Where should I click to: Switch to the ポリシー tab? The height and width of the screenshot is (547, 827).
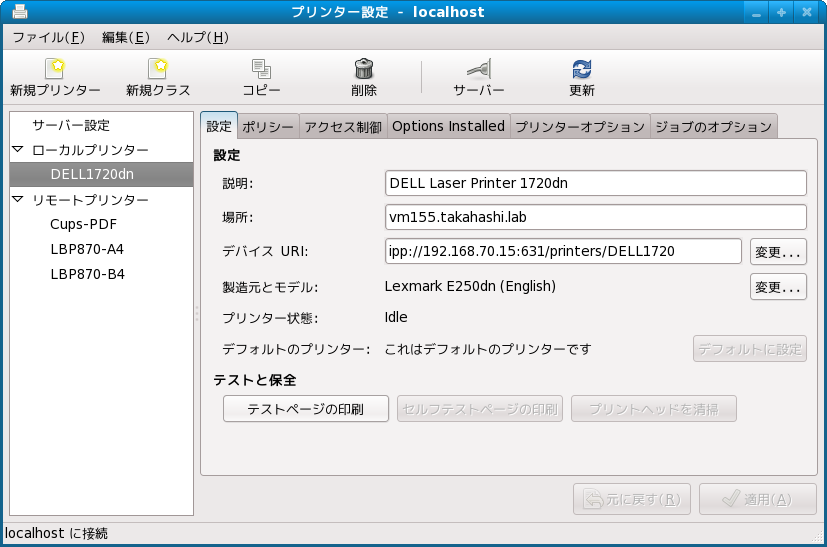pyautogui.click(x=268, y=127)
